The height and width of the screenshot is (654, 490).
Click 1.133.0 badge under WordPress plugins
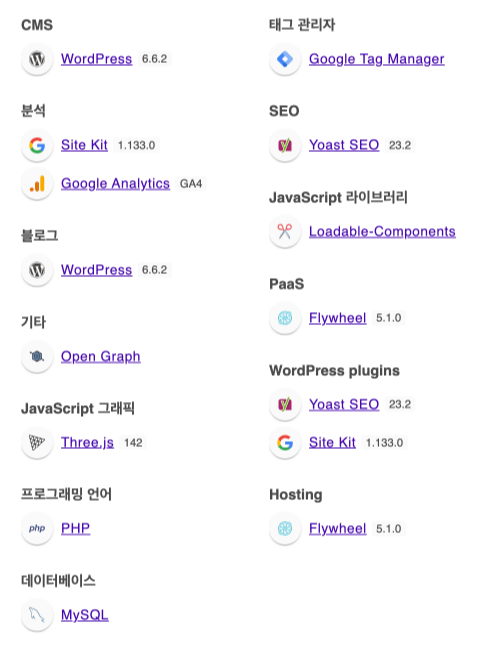click(x=384, y=443)
